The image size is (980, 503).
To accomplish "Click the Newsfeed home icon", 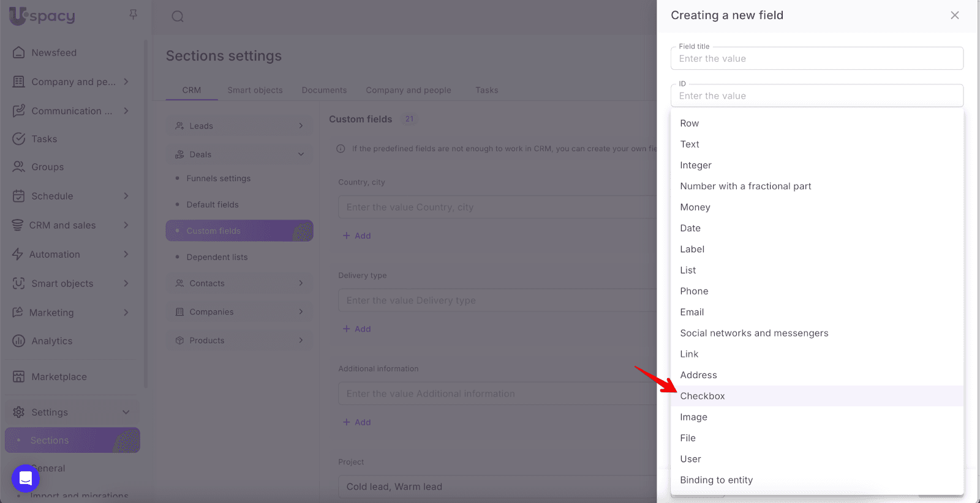I will pyautogui.click(x=19, y=53).
